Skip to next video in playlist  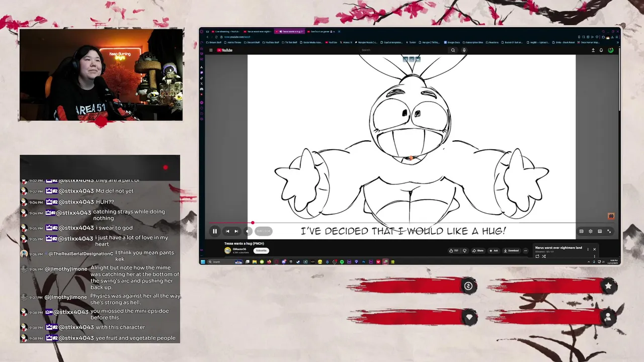tap(236, 231)
